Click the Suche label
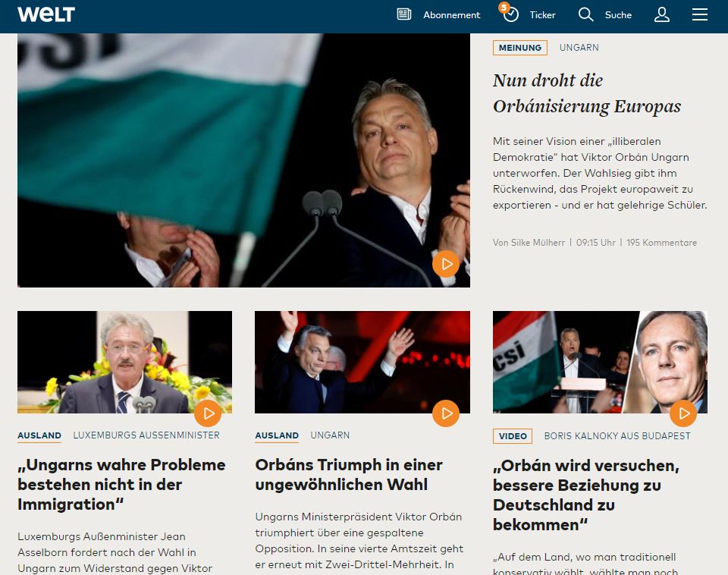 point(618,15)
